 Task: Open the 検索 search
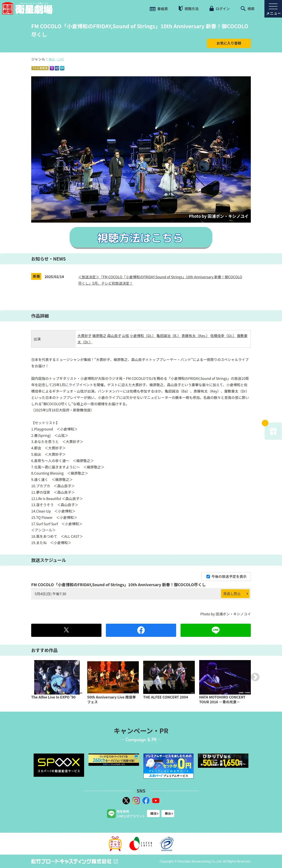(247, 9)
